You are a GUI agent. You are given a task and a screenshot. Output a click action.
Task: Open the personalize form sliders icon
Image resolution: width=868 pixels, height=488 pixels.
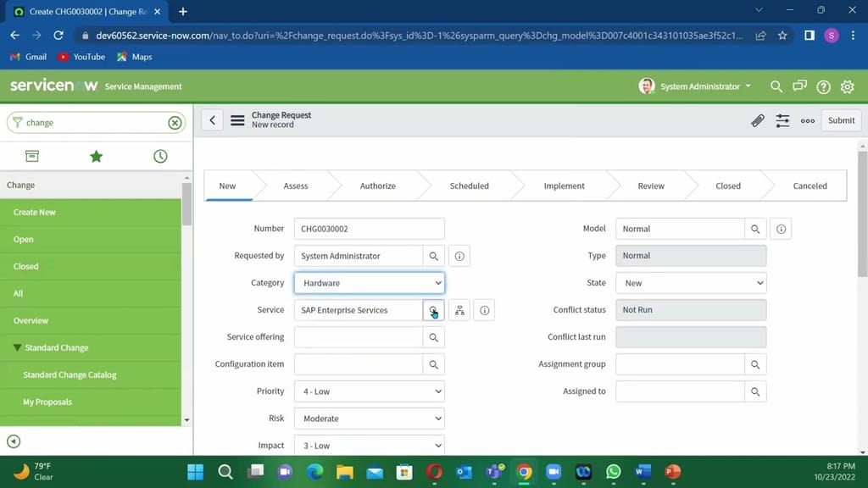point(782,120)
